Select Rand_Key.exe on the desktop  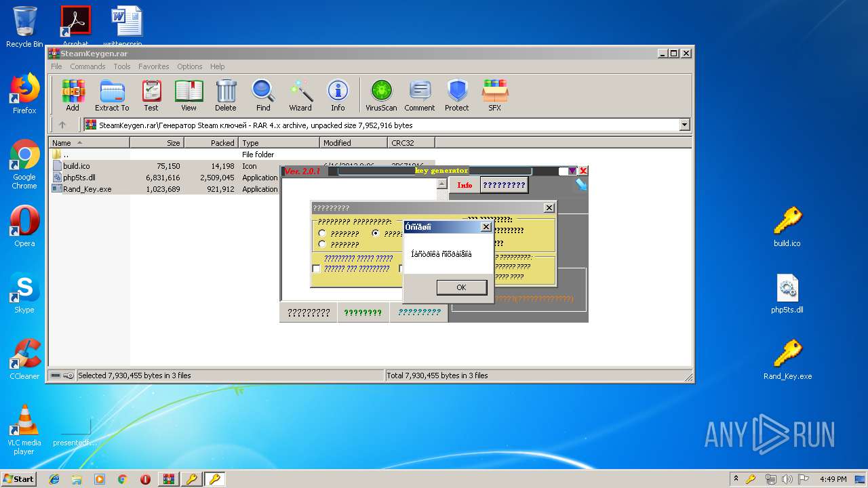(x=787, y=359)
